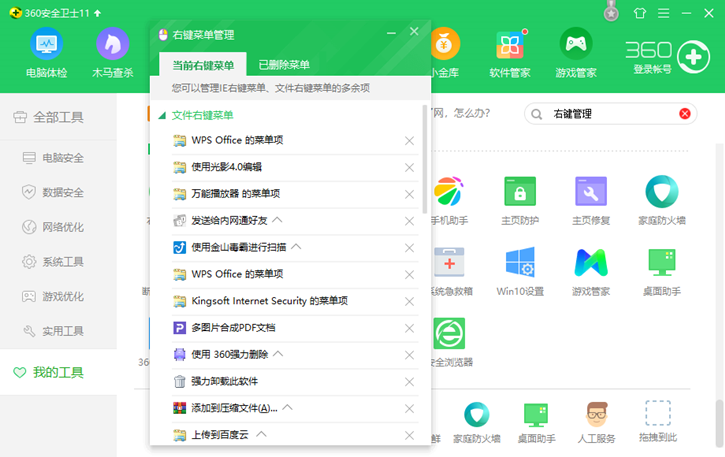725x457 pixels.
Task: Delete 多图片合成PDF文档 entry
Action: [x=409, y=328]
